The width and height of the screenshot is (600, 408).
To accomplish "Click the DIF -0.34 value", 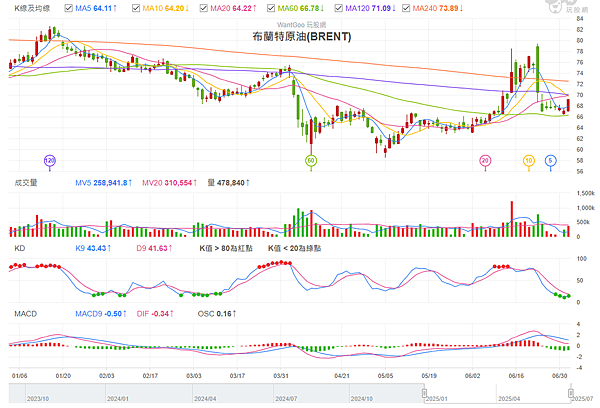I will pyautogui.click(x=155, y=314).
